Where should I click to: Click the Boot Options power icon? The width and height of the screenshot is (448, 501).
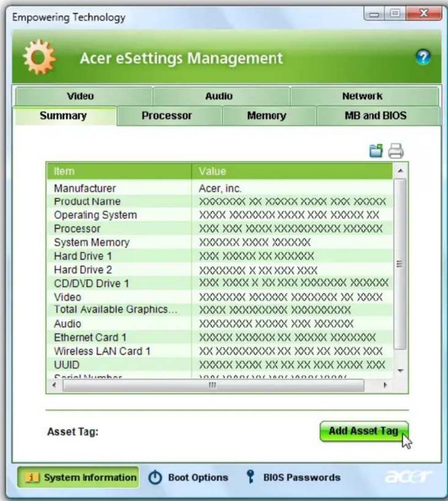click(x=155, y=477)
